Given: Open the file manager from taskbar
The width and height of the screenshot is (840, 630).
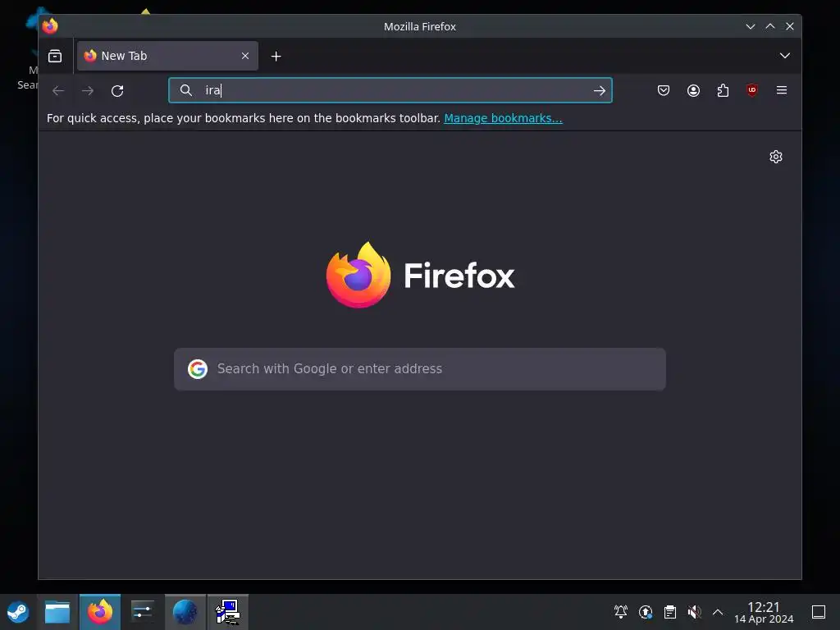Looking at the screenshot, I should (57, 612).
